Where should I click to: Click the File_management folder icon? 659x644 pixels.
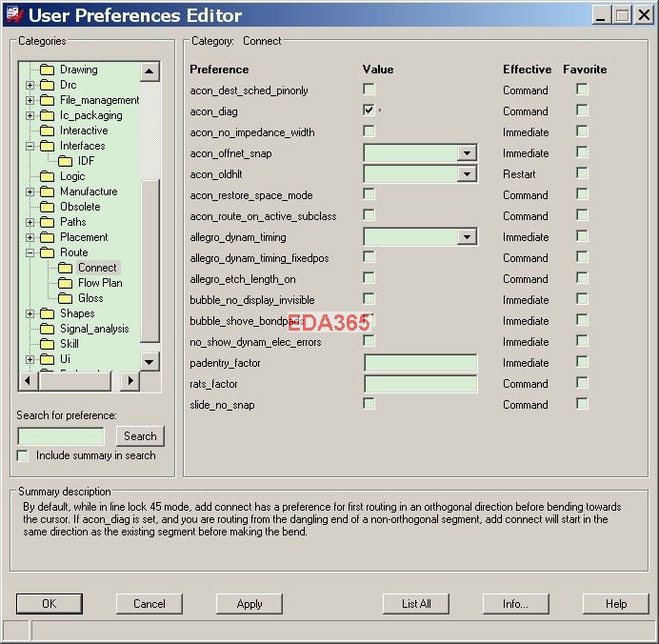pos(47,100)
